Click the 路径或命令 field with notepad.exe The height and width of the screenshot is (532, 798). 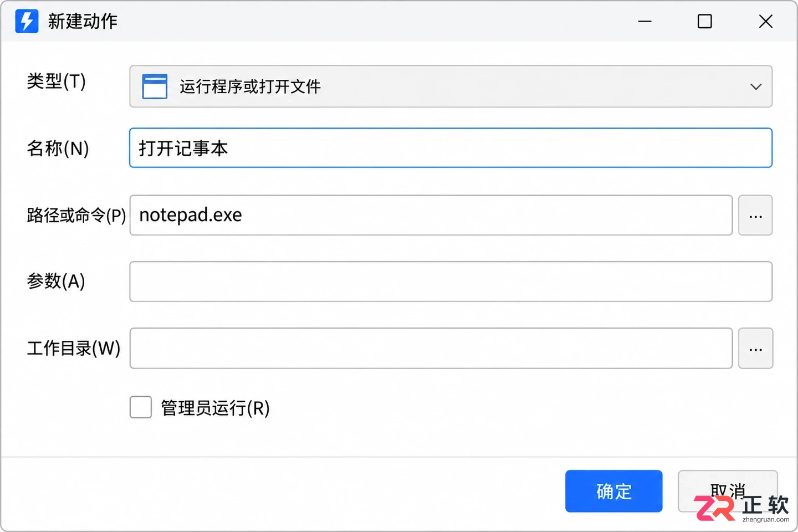(x=431, y=215)
